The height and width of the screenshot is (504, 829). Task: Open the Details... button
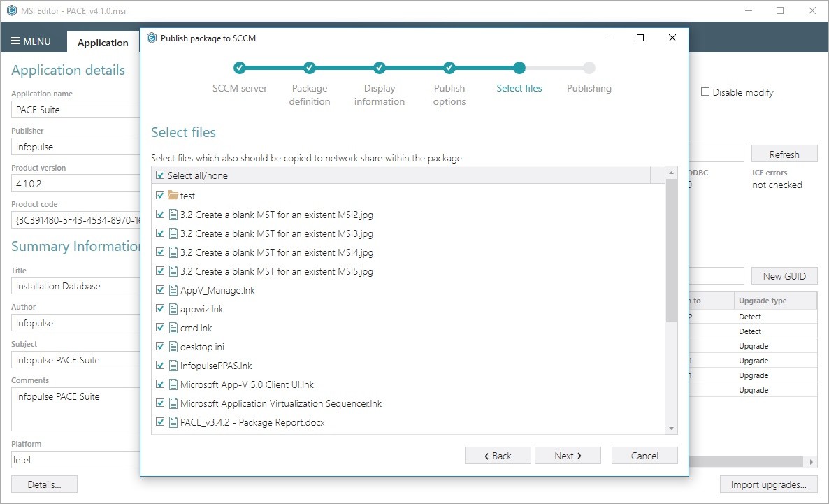45,484
